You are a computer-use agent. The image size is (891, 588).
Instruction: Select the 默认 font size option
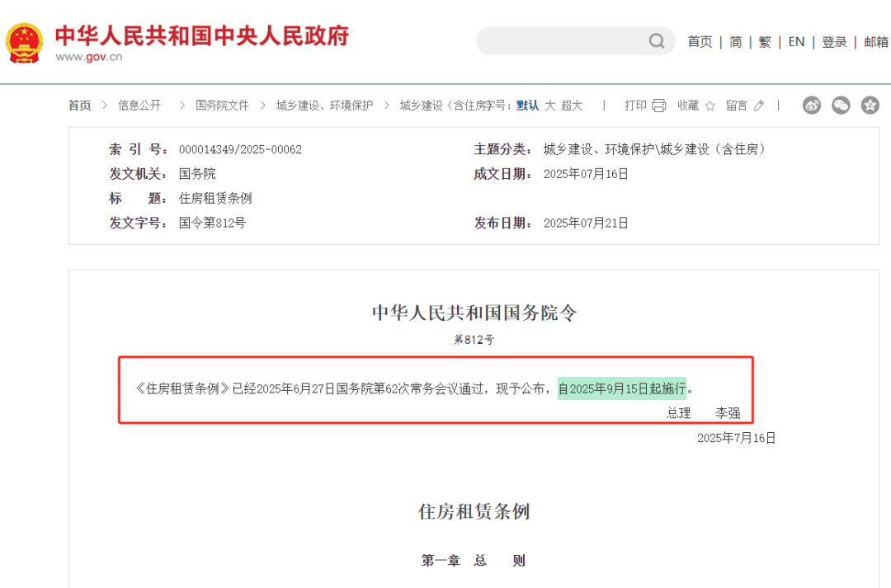click(526, 106)
